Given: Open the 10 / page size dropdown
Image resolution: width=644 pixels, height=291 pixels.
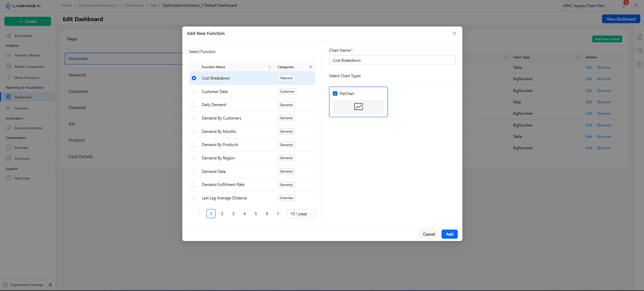Looking at the screenshot, I should [301, 214].
